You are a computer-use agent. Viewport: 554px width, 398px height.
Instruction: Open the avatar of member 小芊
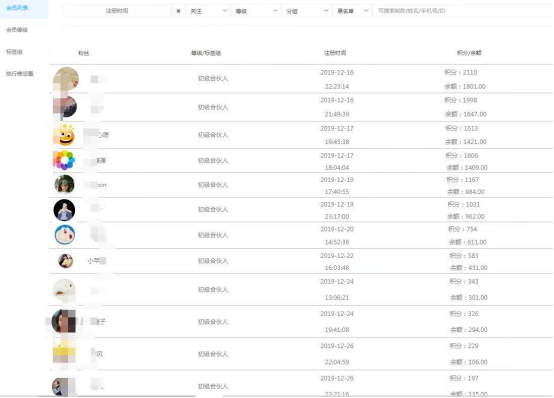65,261
